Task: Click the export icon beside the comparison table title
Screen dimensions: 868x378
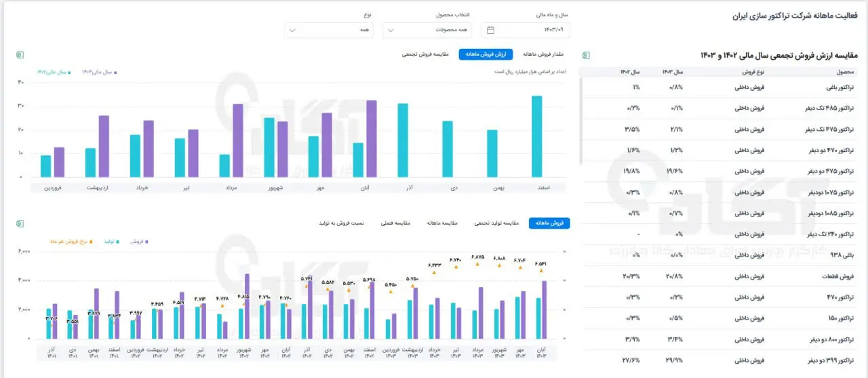Action: [x=586, y=55]
